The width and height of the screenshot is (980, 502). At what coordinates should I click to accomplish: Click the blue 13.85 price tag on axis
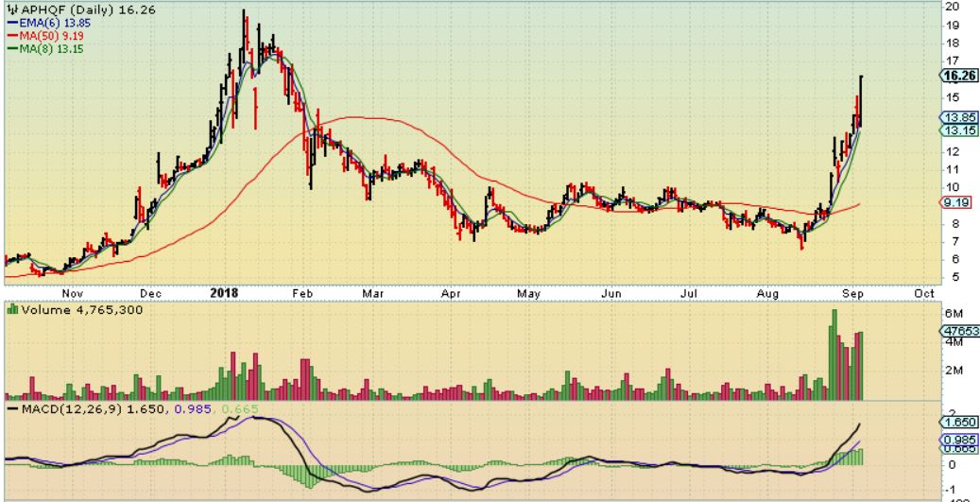[x=959, y=117]
